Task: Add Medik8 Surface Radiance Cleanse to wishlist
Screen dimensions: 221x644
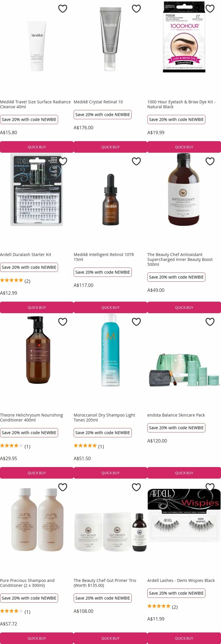Action: click(62, 9)
